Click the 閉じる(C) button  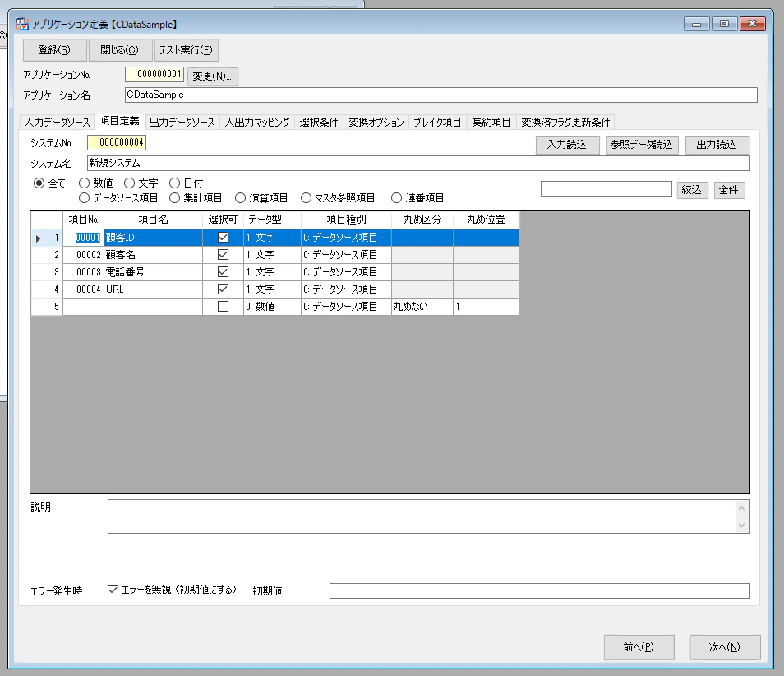[120, 50]
